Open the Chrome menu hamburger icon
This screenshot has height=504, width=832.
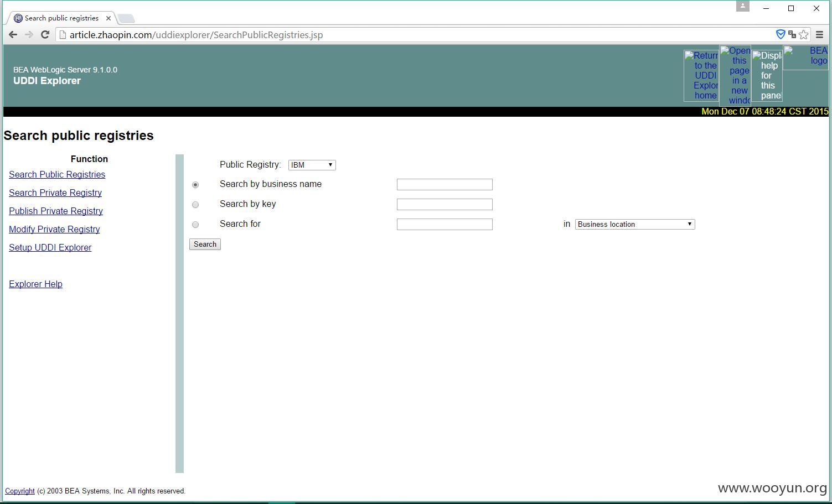(x=820, y=35)
